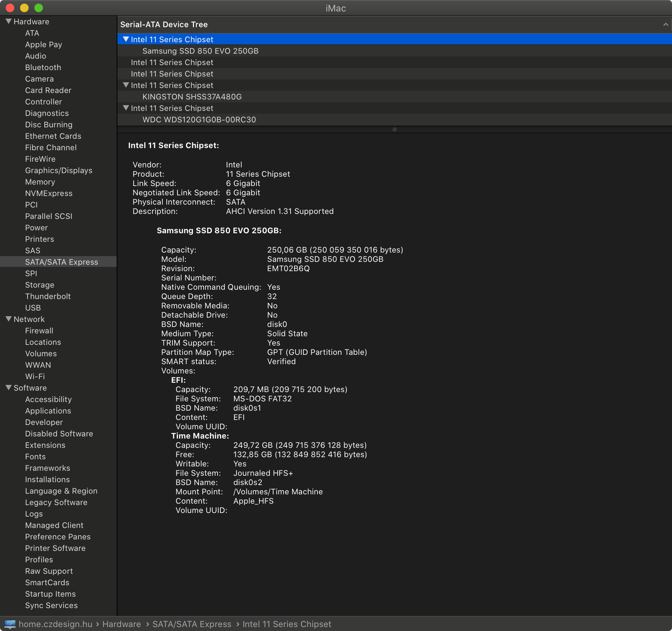672x631 pixels.
Task: Collapse the chipset above KINGSTON SHSS37A480G
Action: (126, 85)
